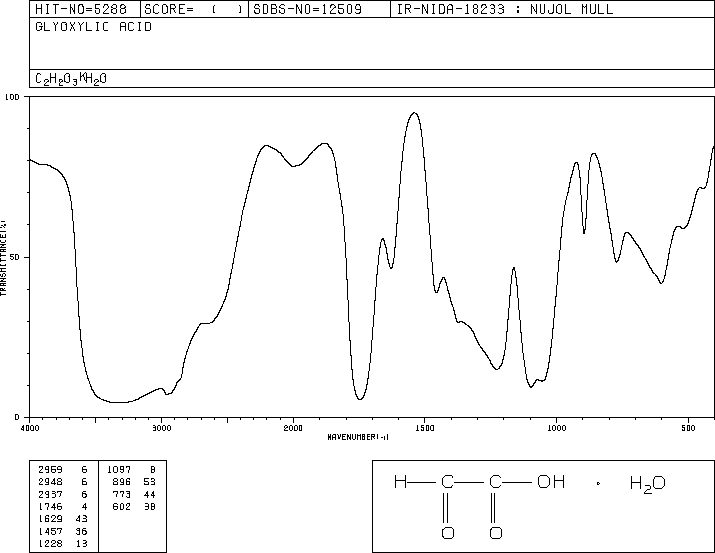Click the IR-NIDA-18233 : NUJOL MULL label
The height and width of the screenshot is (553, 715).
505,9
